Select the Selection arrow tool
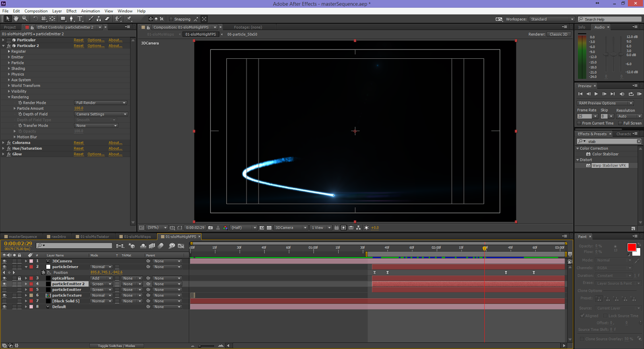The image size is (644, 349). 7,19
